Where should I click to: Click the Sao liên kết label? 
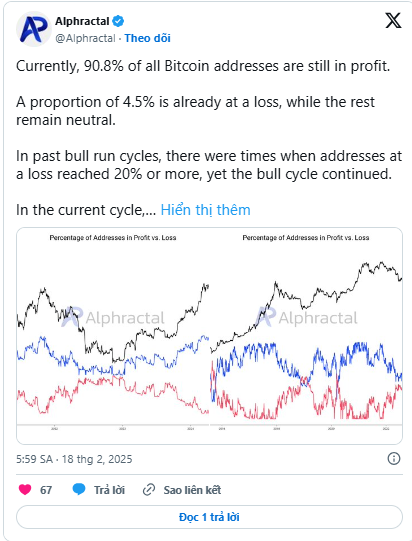coord(192,490)
